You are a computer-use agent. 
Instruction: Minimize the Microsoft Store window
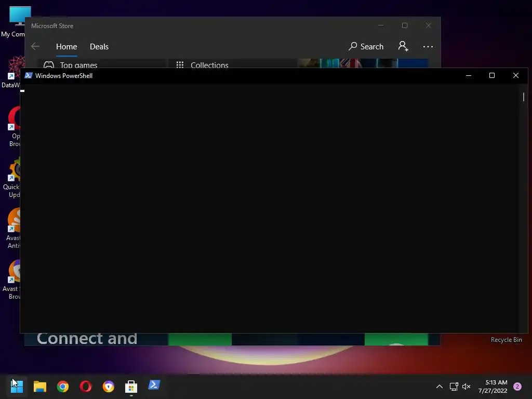pyautogui.click(x=381, y=25)
